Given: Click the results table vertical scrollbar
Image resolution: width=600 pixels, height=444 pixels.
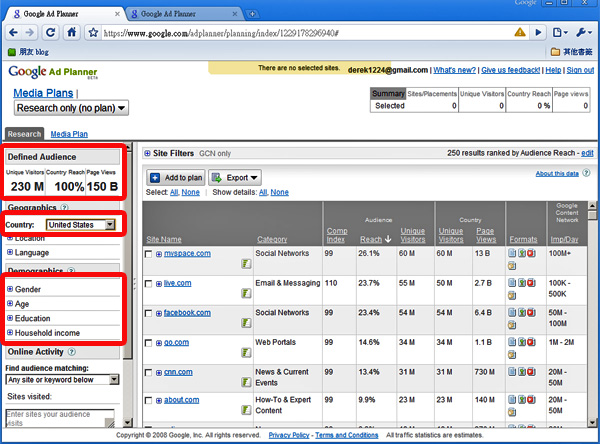Looking at the screenshot, I should [x=592, y=314].
